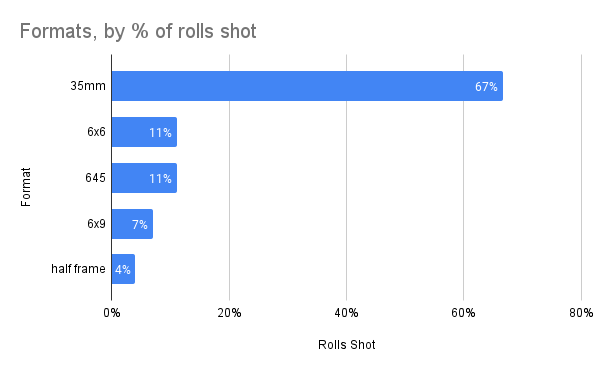Click the 20% axis tick label

click(229, 313)
